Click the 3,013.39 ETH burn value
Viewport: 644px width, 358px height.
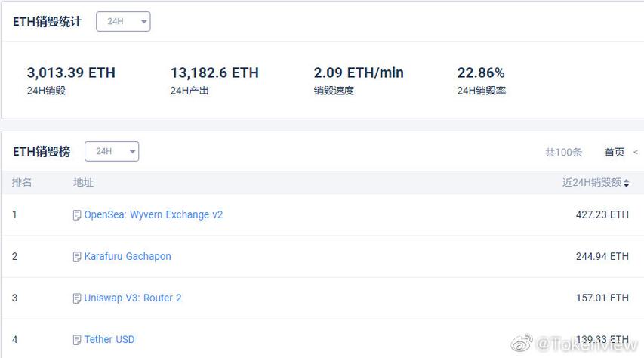pos(71,73)
